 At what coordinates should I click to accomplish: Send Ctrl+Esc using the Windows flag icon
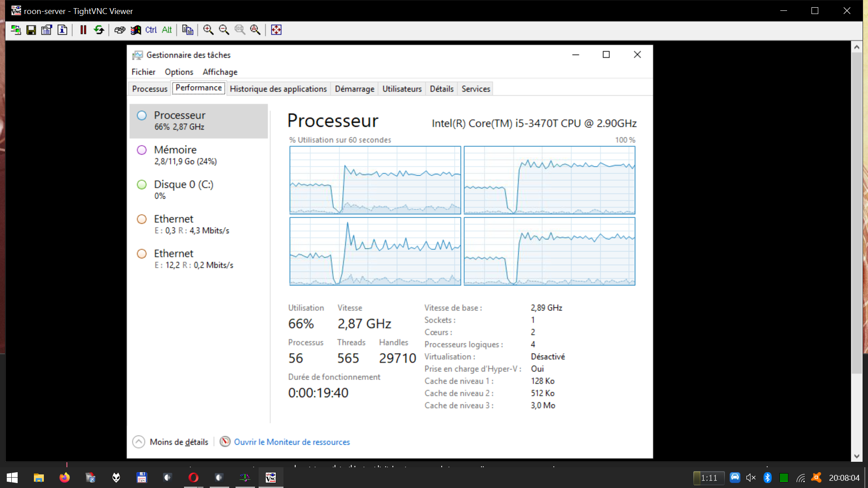coord(136,30)
